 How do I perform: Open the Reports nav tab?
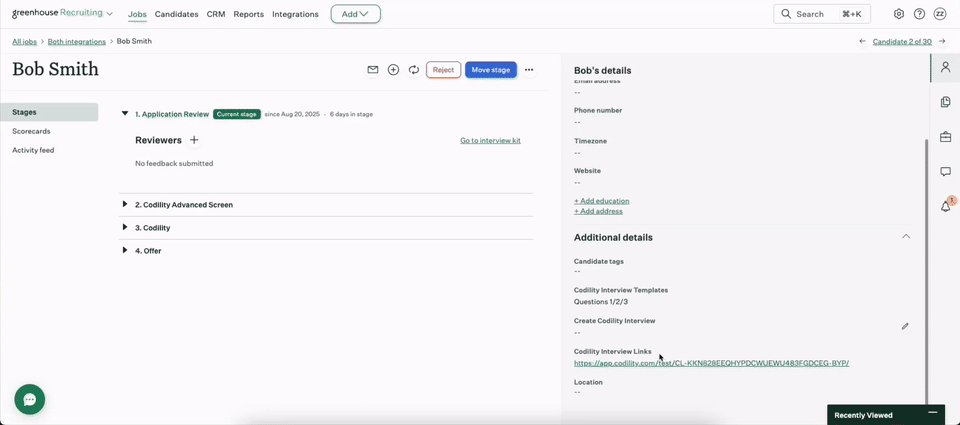[x=249, y=14]
